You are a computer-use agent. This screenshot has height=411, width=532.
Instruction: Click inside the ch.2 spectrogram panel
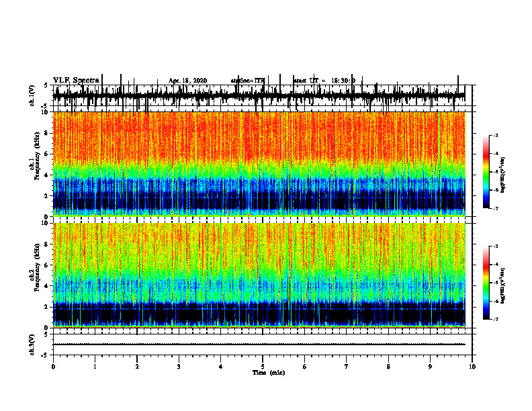coord(259,275)
